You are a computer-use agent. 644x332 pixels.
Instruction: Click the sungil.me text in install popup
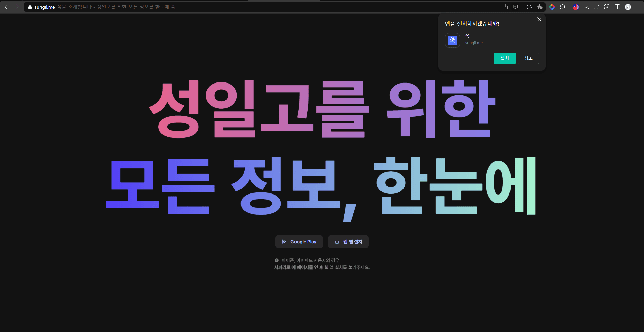(474, 43)
